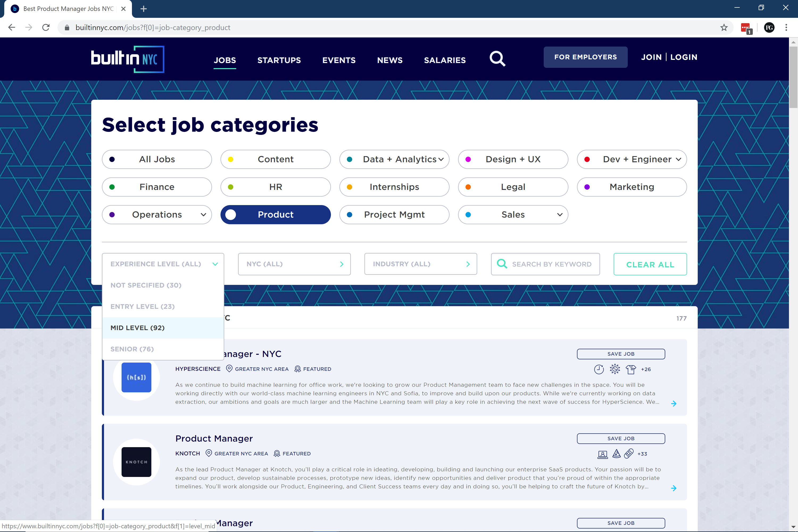Deselect the Product category

click(x=276, y=214)
